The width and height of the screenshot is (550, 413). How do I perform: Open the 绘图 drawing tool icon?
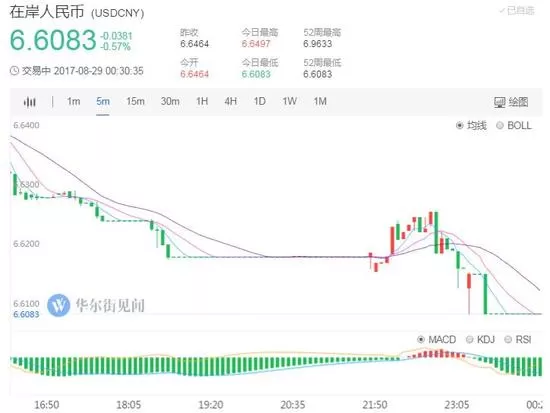[499, 102]
